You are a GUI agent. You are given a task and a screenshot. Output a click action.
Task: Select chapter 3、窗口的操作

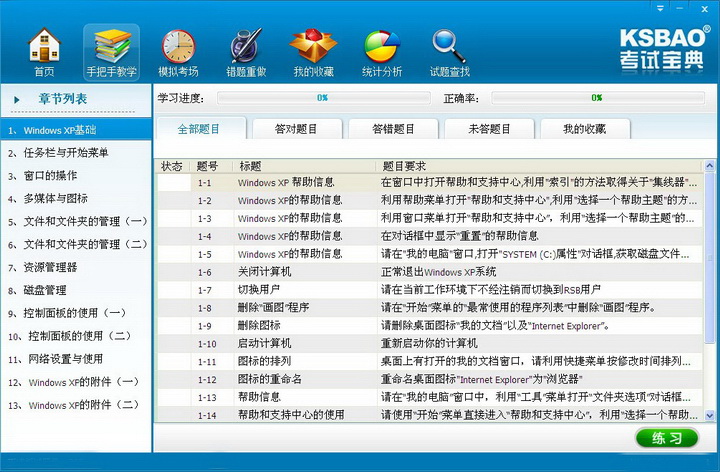[x=76, y=175]
